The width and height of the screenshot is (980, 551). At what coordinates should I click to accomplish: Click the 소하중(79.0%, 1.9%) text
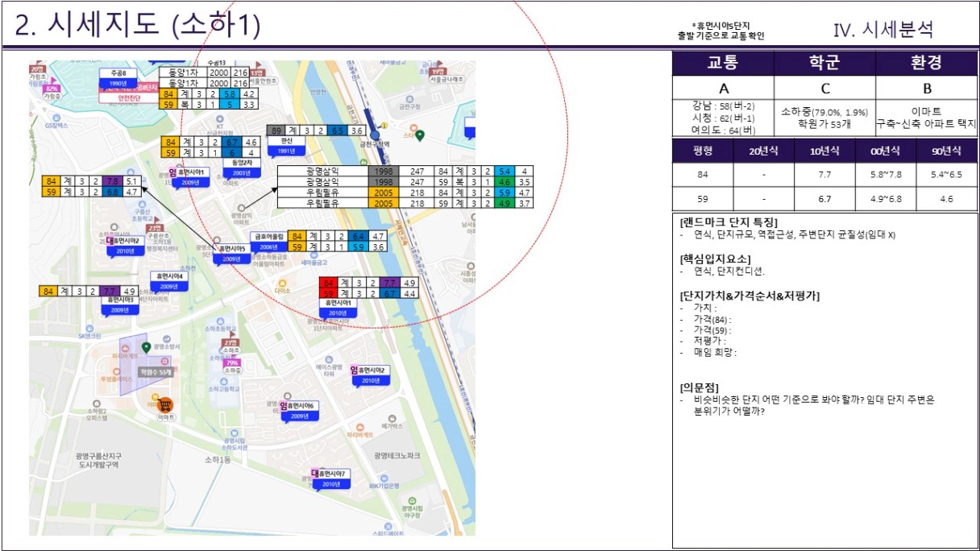pyautogui.click(x=824, y=111)
